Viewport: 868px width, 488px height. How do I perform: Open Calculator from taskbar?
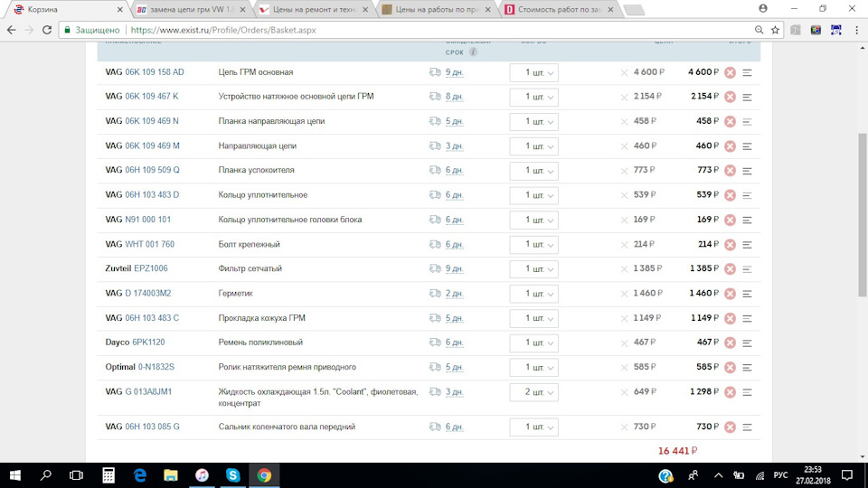tap(108, 475)
